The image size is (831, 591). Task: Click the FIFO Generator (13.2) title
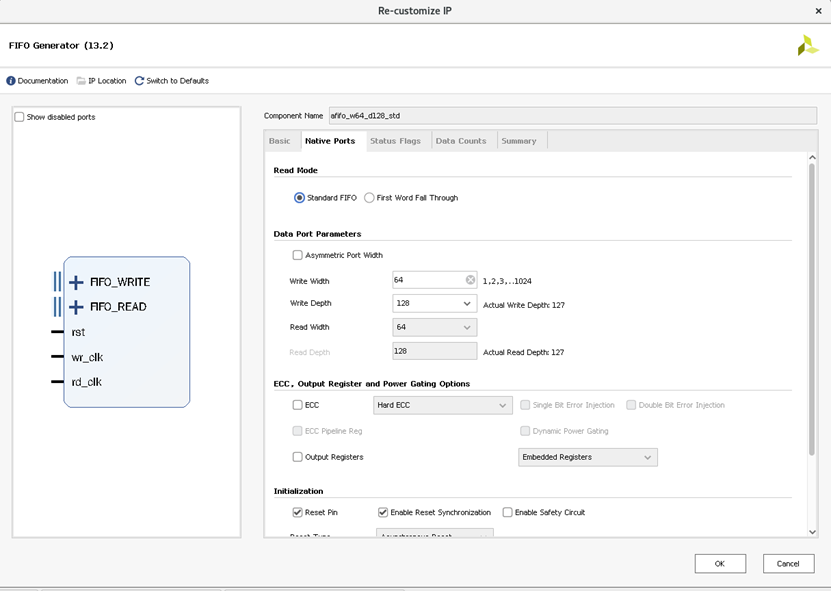61,46
